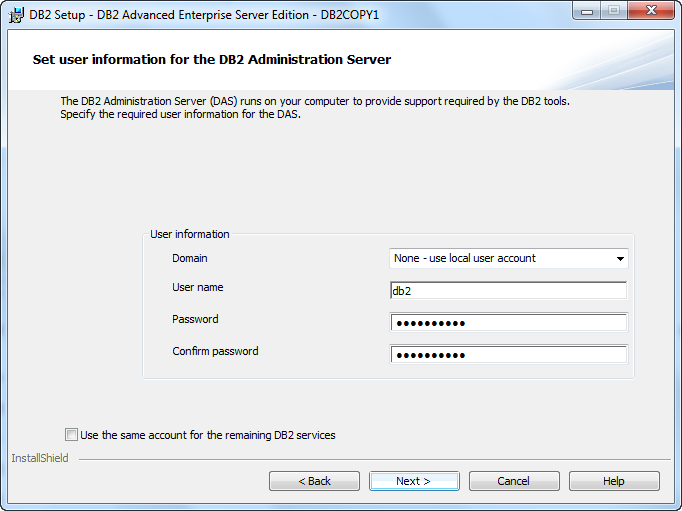Click the 'Use the same account' label text
The height and width of the screenshot is (511, 682).
coord(208,435)
